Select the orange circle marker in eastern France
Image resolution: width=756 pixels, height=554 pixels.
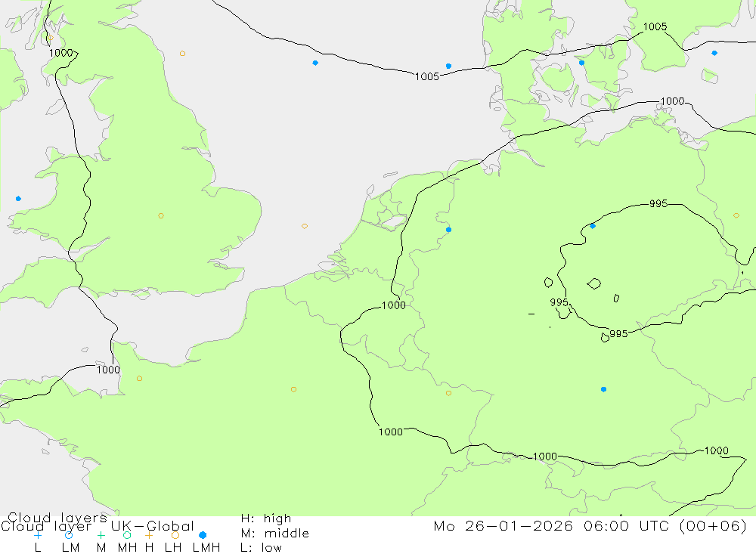tap(449, 394)
